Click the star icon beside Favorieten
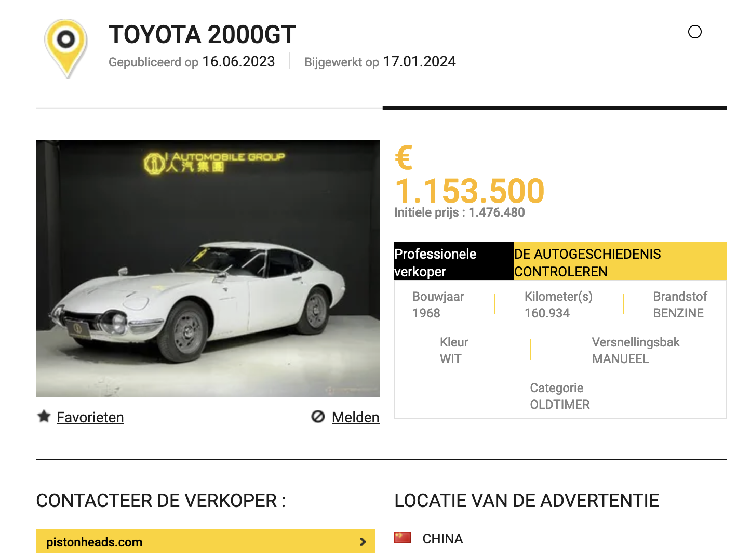Screen dimensions: 751x560 tap(44, 416)
